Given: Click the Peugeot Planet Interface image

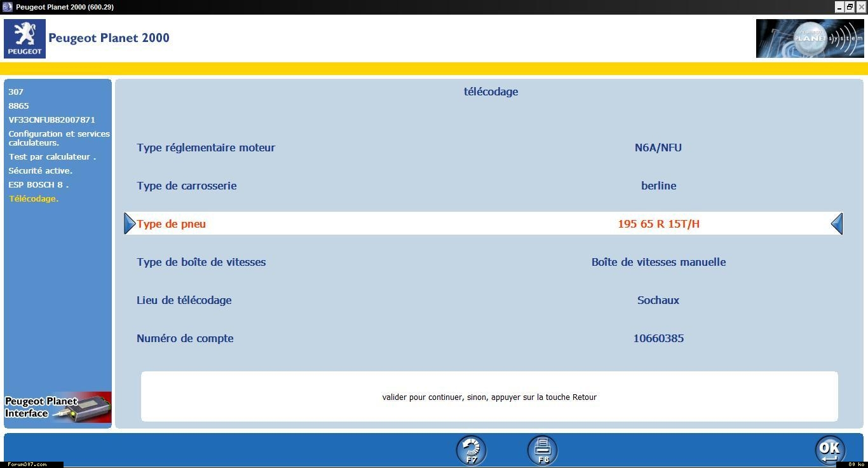Looking at the screenshot, I should pyautogui.click(x=58, y=408).
